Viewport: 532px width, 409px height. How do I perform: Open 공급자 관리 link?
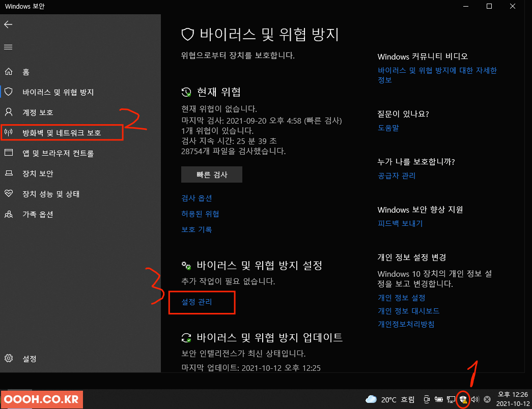(397, 176)
